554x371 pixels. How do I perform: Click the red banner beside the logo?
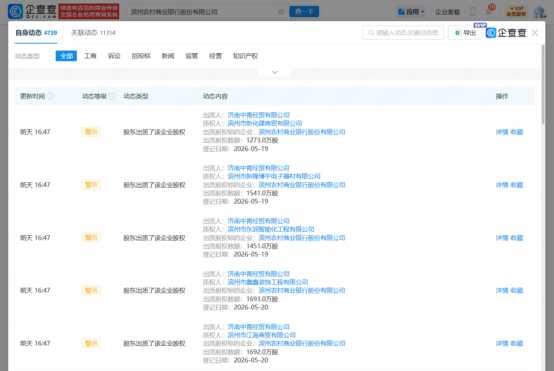pos(89,11)
